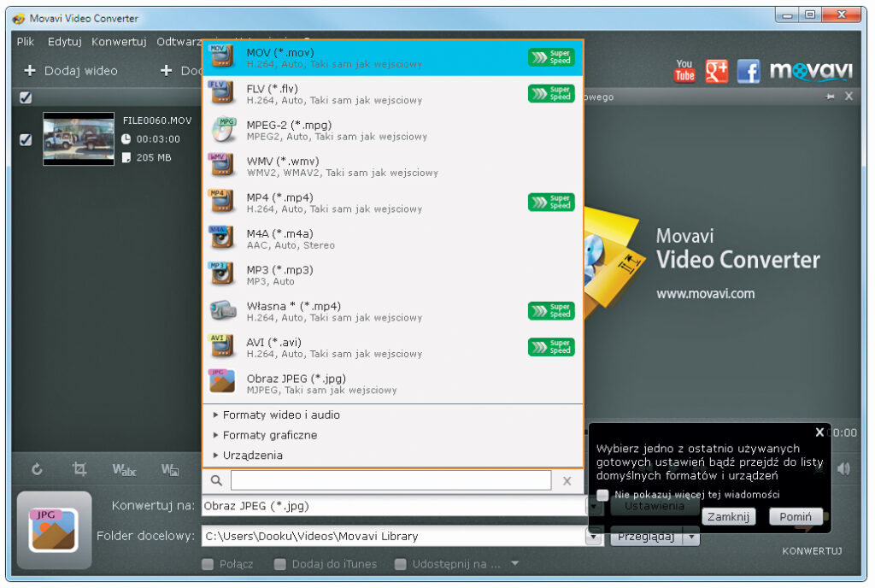Click the Google Plus icon

[x=716, y=71]
